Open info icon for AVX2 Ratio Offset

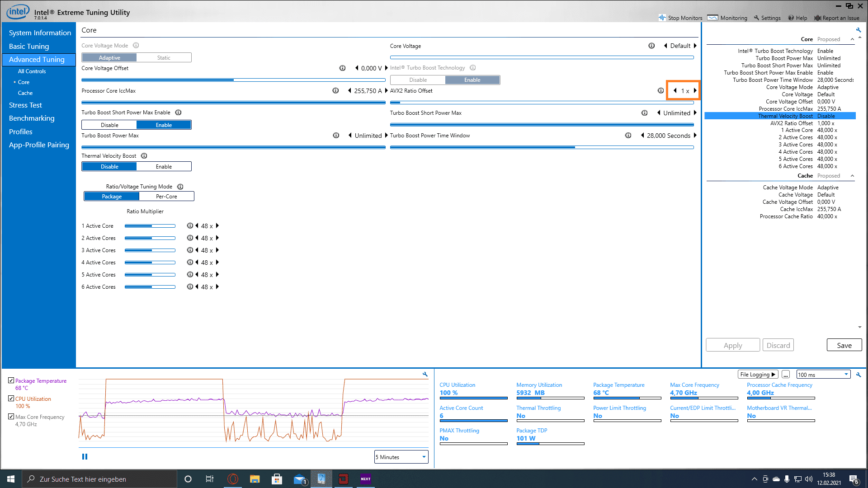point(661,91)
